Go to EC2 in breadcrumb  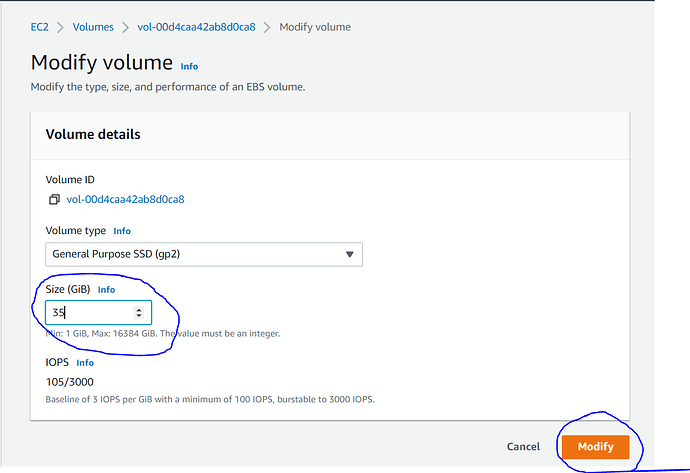click(39, 27)
